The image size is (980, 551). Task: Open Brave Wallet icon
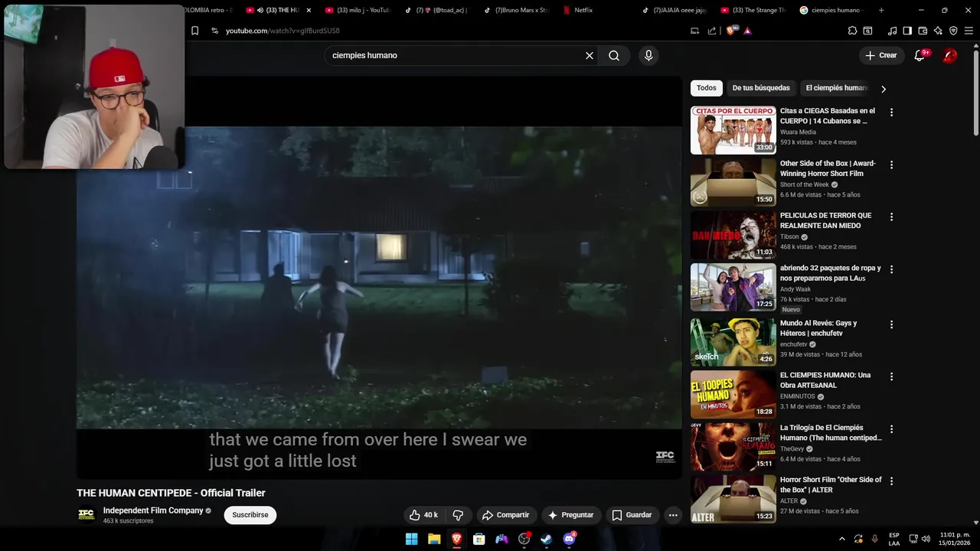(923, 31)
